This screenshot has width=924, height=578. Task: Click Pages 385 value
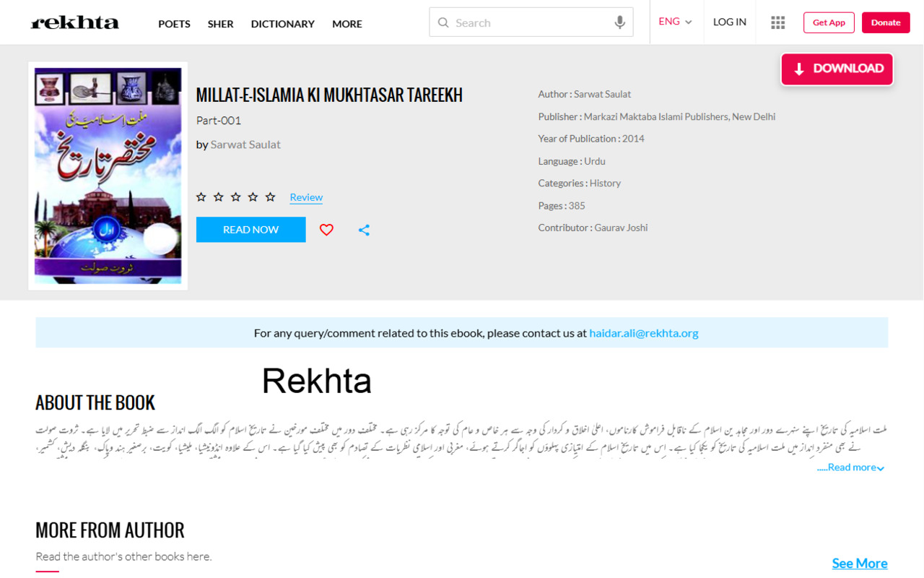(577, 206)
